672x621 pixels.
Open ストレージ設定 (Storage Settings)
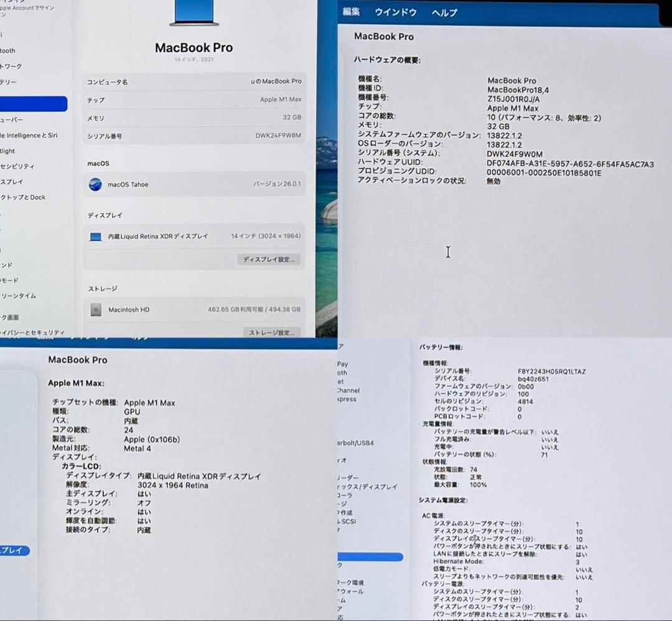coord(272,332)
